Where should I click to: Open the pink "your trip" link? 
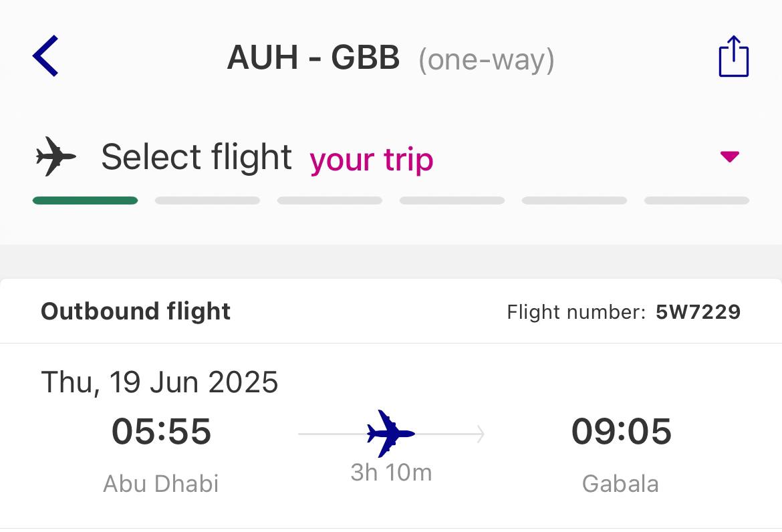[x=372, y=160]
